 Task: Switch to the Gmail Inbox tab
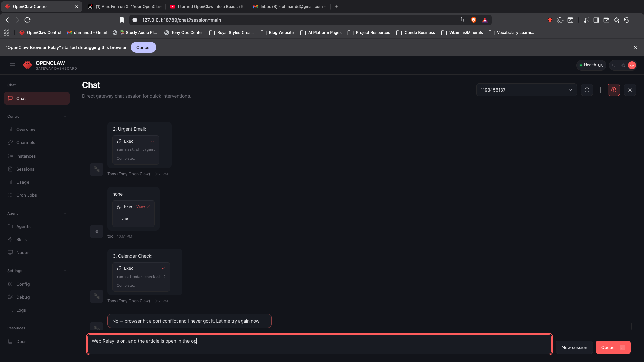[x=289, y=6]
